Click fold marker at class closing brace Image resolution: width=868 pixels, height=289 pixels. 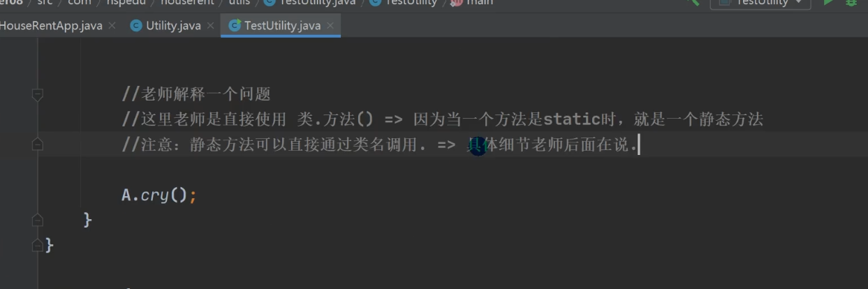[x=38, y=245]
